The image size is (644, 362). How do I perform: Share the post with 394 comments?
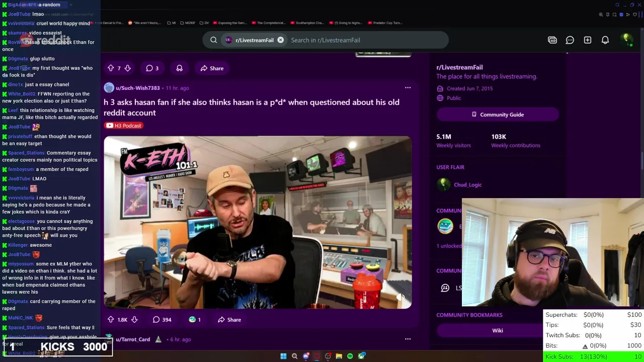pyautogui.click(x=229, y=320)
